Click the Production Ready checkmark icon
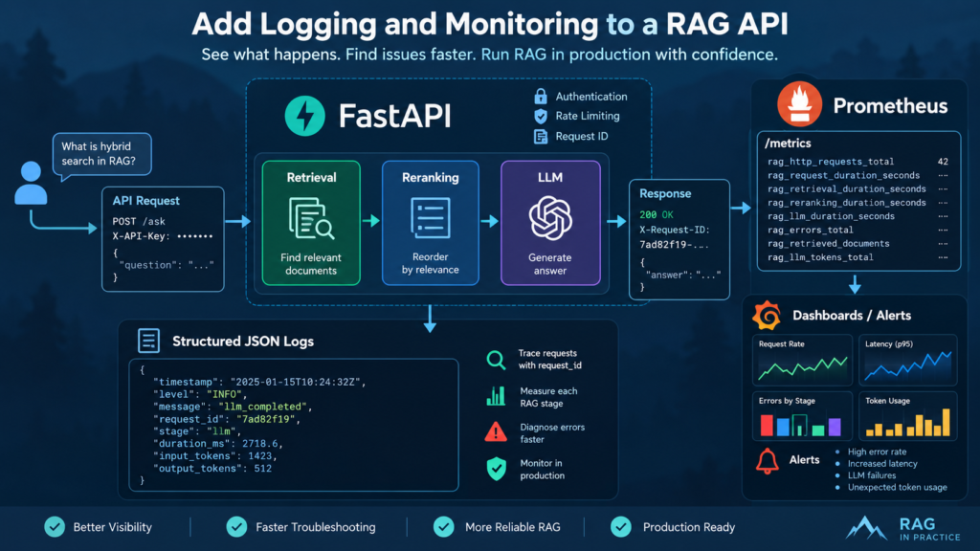The width and height of the screenshot is (980, 551). pyautogui.click(x=621, y=527)
